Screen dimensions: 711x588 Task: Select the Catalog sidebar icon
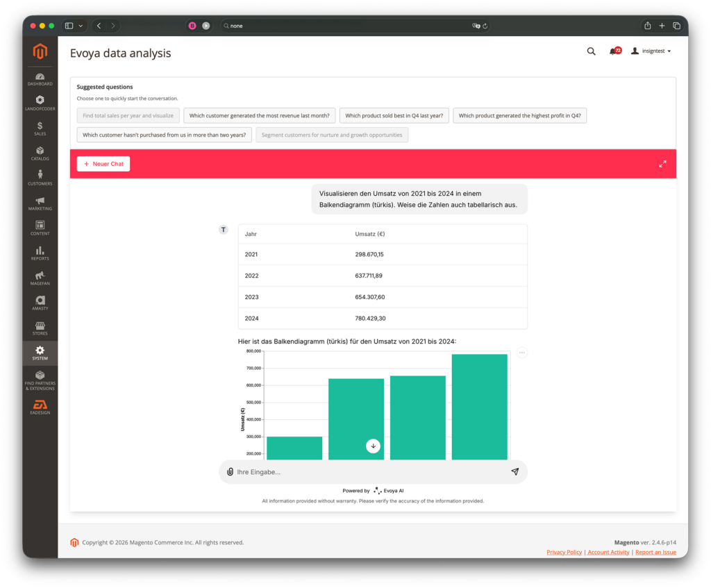(40, 153)
